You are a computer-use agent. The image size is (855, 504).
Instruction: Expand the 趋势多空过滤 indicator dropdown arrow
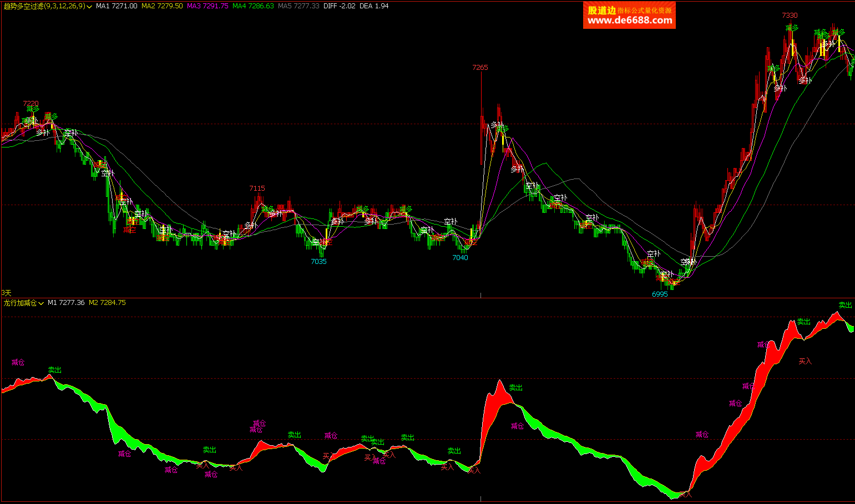pos(89,7)
